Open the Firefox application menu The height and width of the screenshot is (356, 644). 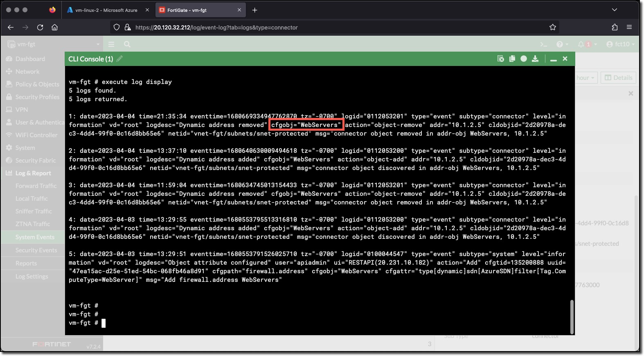[x=629, y=27]
